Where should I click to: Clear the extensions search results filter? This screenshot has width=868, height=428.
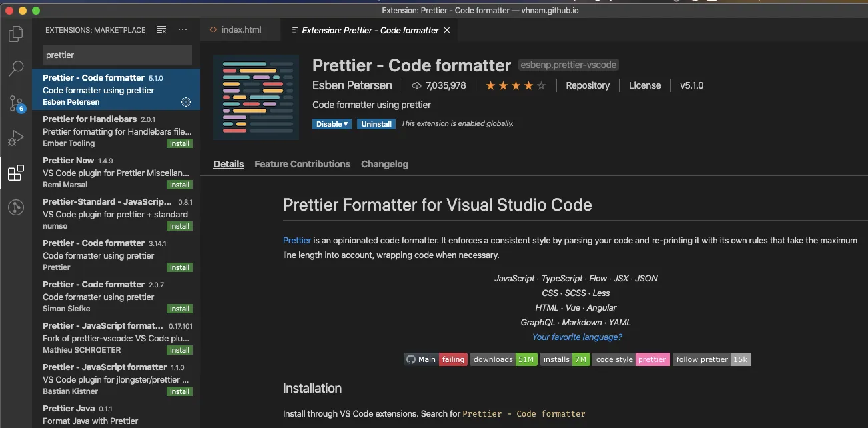click(160, 29)
